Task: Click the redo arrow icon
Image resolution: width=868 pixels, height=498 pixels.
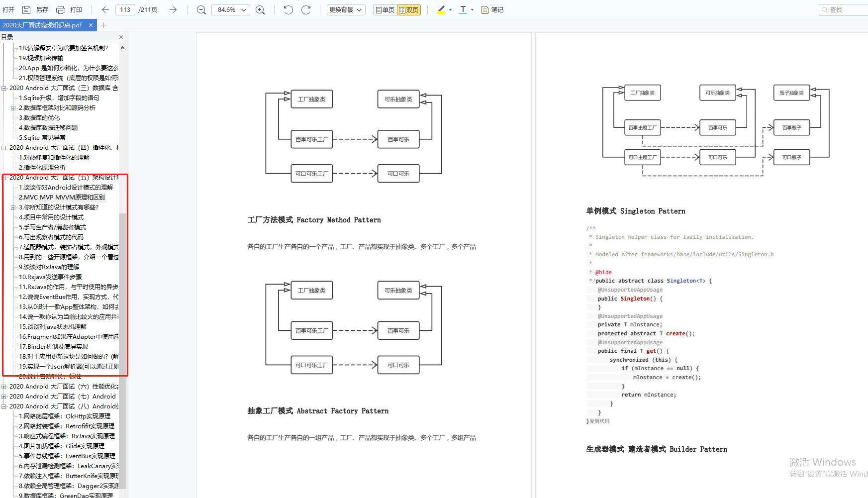Action: [x=306, y=9]
